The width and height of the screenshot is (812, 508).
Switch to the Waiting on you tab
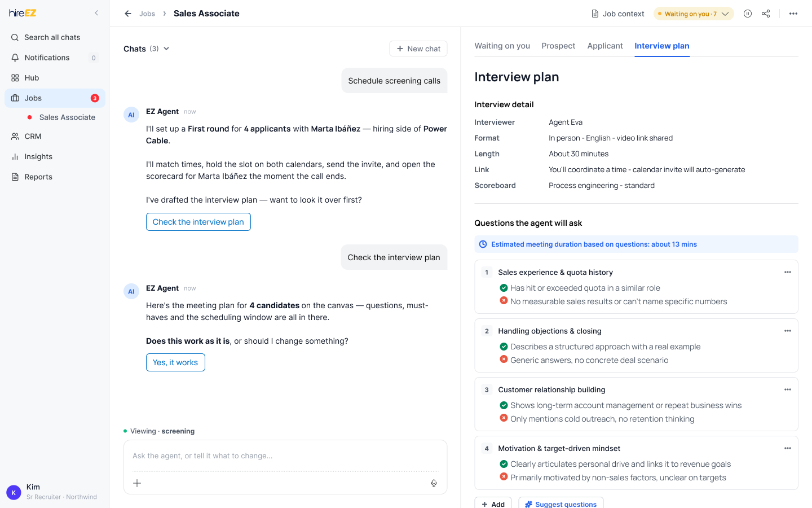coord(502,46)
